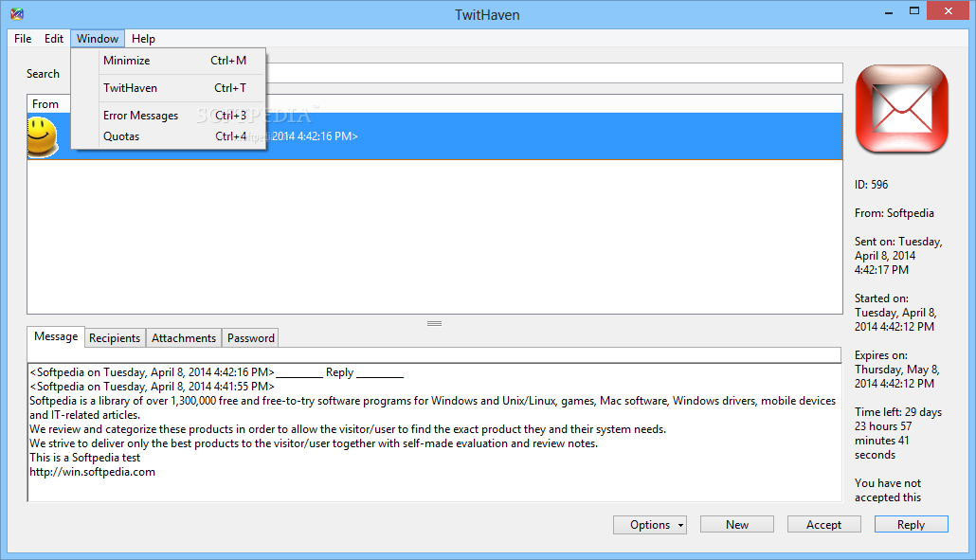Switch to the Recipients tab

click(115, 338)
